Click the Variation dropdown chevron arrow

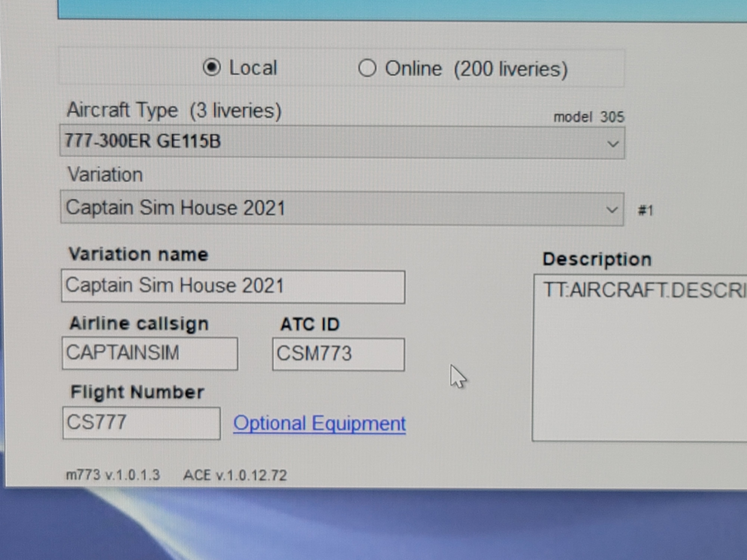coord(612,210)
